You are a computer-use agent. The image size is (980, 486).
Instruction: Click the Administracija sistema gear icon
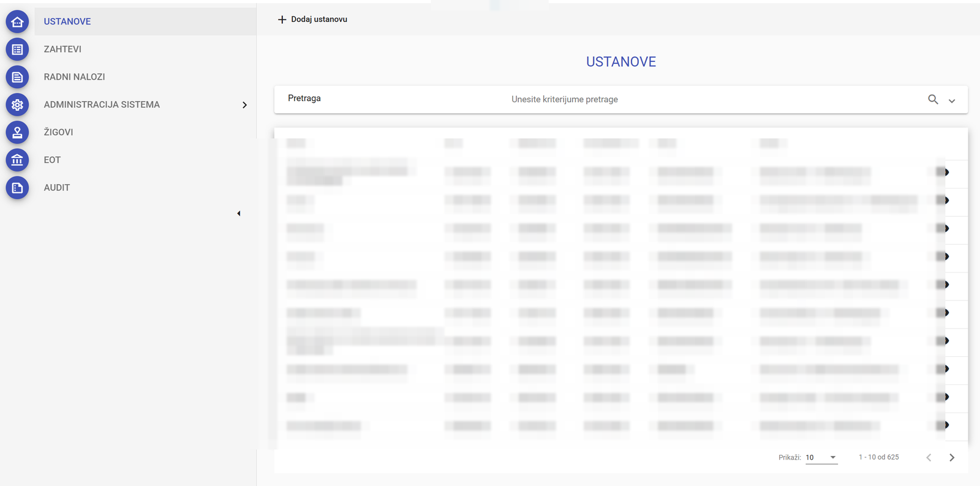(x=17, y=105)
